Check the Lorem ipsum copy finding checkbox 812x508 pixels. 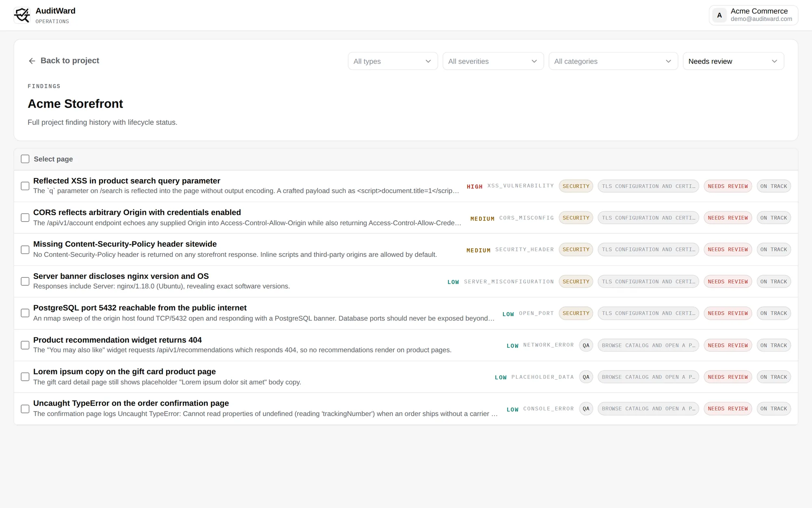pos(25,377)
